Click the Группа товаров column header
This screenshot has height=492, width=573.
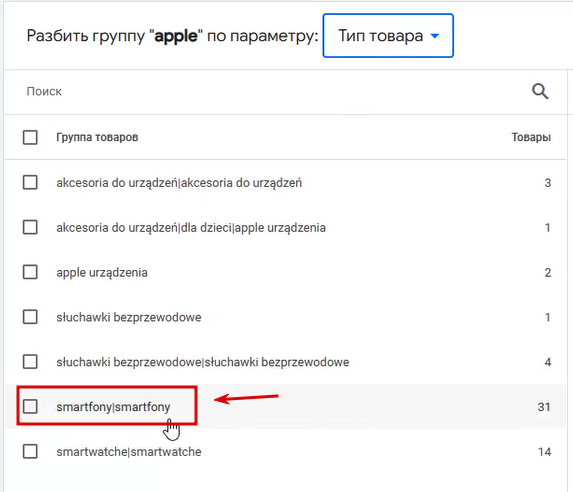tap(97, 137)
